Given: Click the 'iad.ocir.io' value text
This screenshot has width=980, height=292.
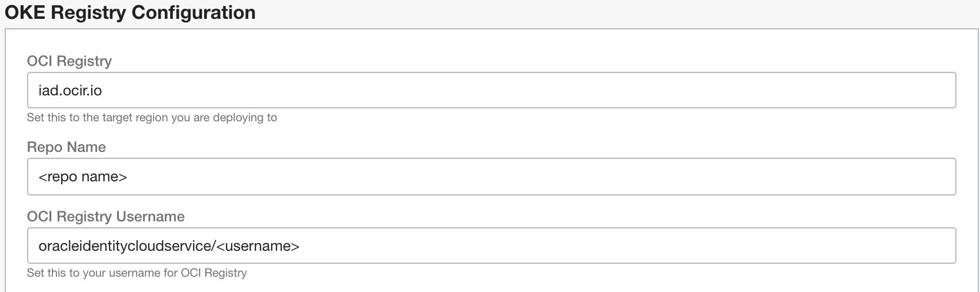Looking at the screenshot, I should coord(70,91).
